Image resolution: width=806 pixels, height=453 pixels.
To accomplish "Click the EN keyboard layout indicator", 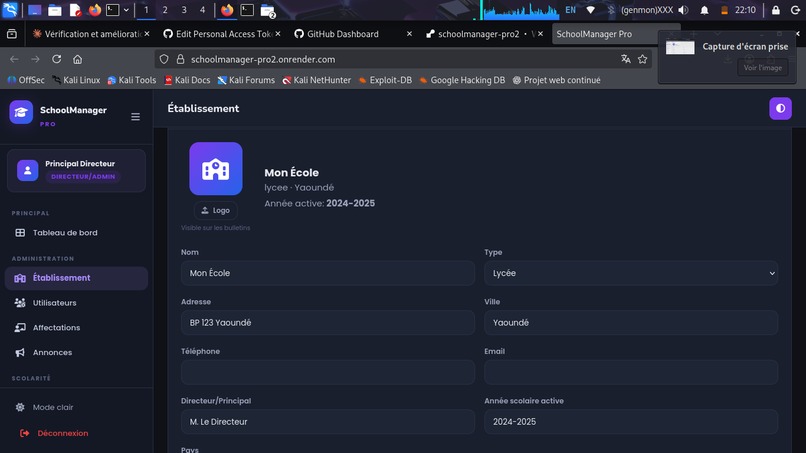I will point(571,10).
